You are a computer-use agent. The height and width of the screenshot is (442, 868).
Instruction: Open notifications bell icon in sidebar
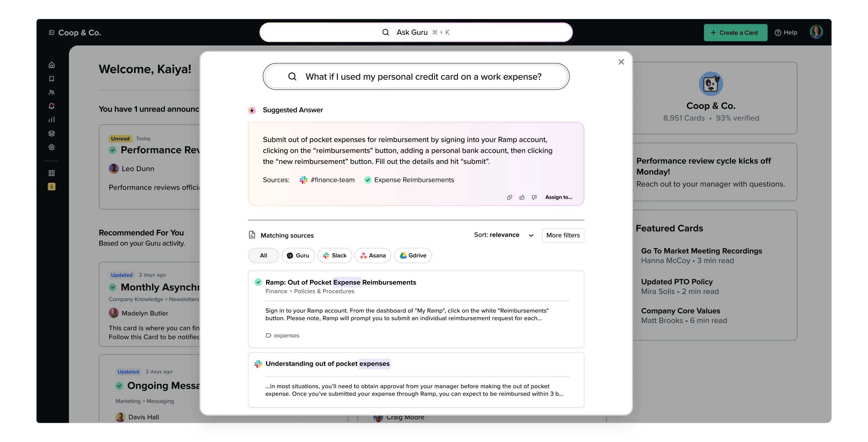pos(52,106)
